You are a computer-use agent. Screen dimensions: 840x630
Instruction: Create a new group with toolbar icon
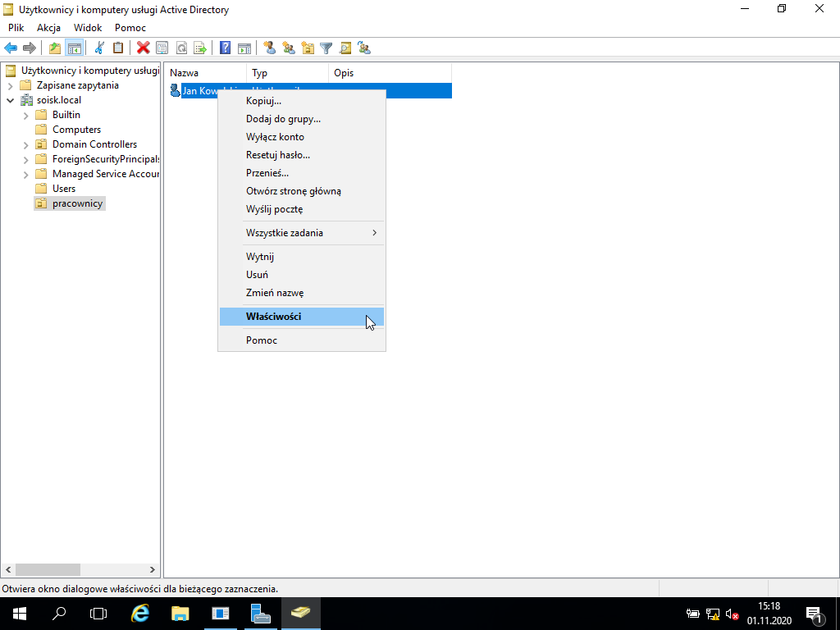tap(289, 48)
